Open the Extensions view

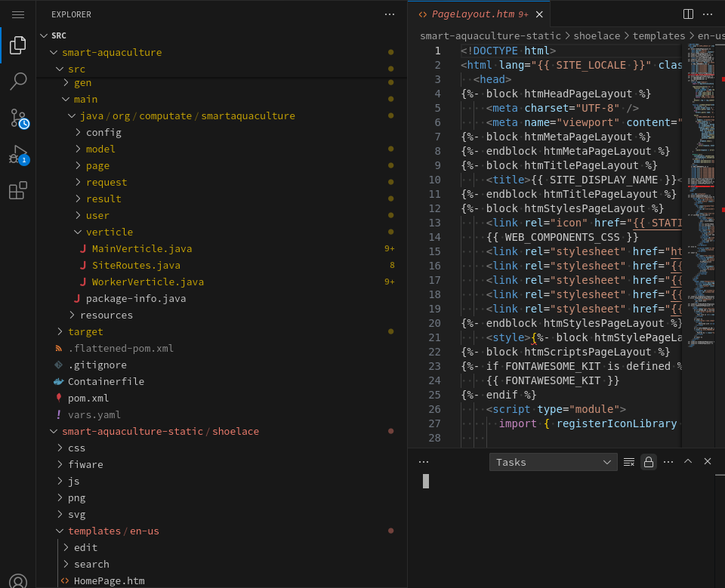pos(18,190)
